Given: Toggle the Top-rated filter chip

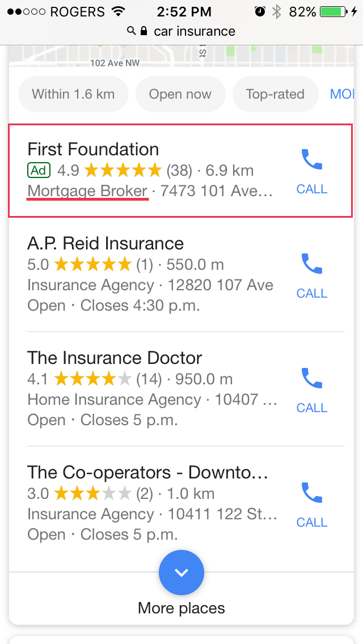Looking at the screenshot, I should (275, 94).
